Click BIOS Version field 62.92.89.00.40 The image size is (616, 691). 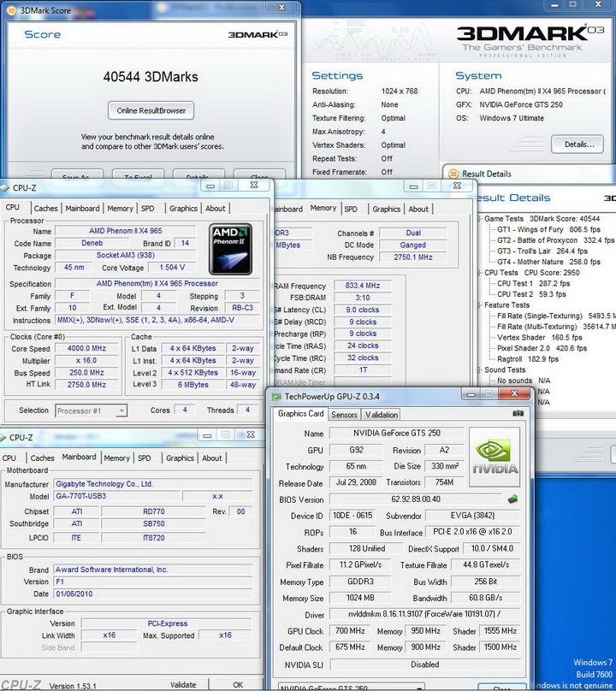point(415,499)
